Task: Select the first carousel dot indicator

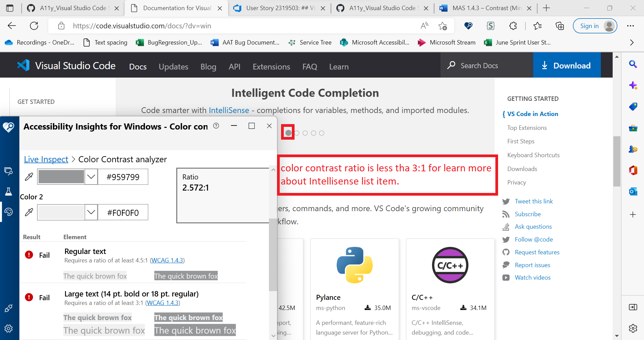Action: (288, 133)
